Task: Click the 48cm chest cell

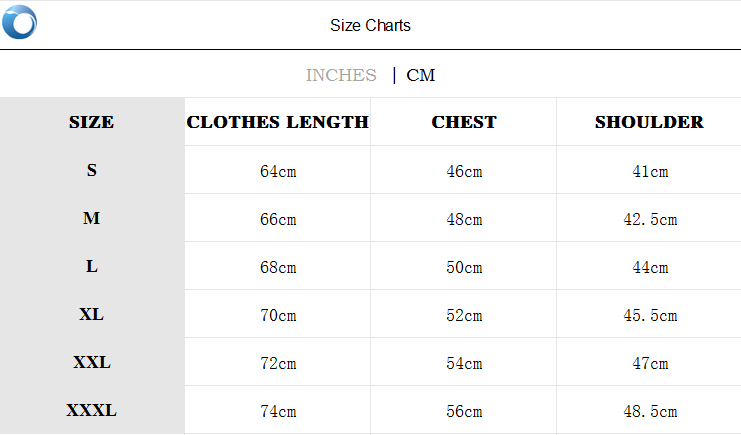Action: point(464,219)
